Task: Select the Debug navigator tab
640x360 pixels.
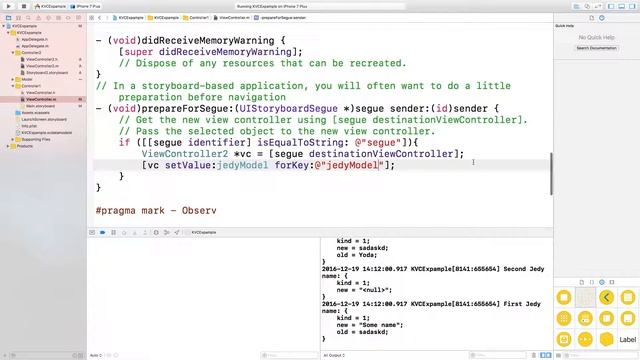Action: click(58, 18)
